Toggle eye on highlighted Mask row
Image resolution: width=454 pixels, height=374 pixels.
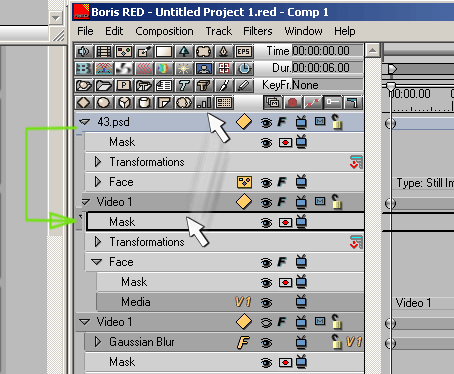pos(266,223)
